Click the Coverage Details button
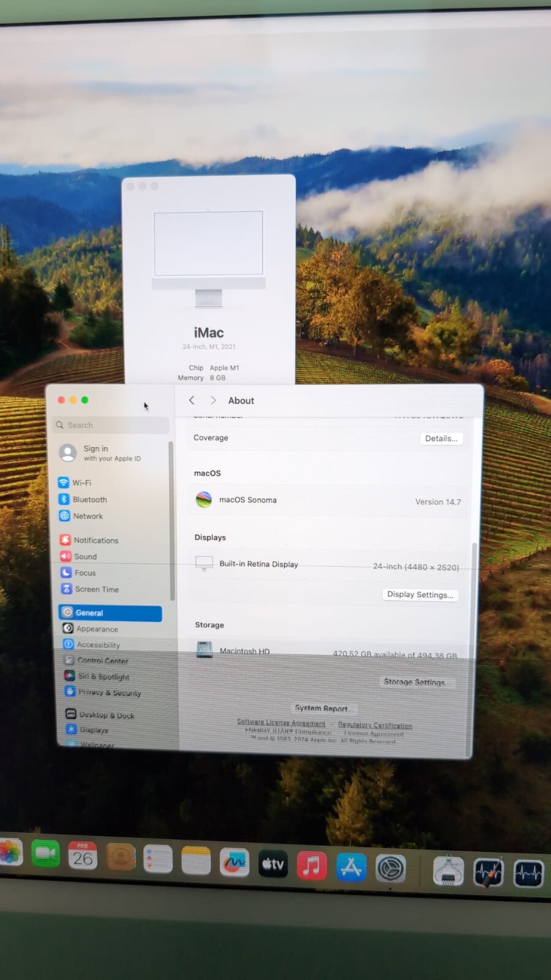Image resolution: width=551 pixels, height=980 pixels. click(x=441, y=439)
